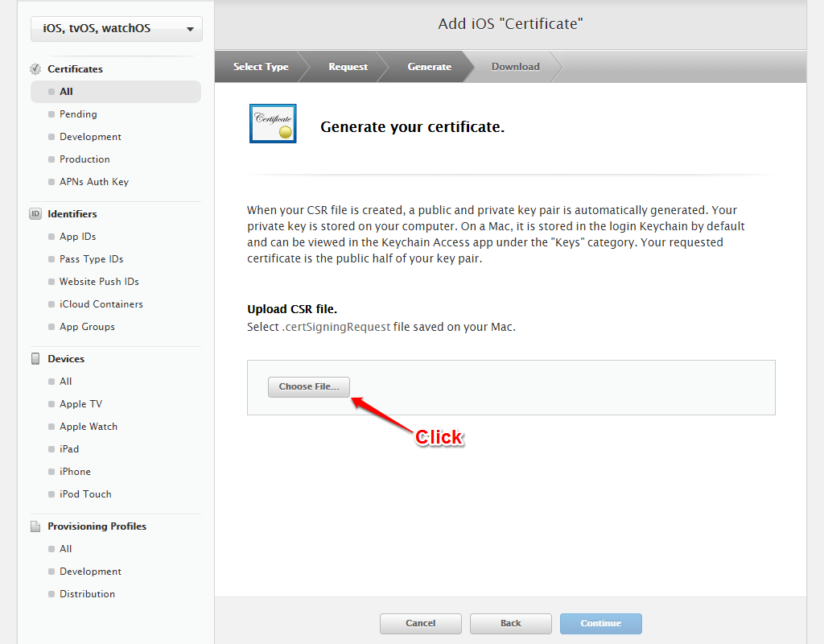Open APNs Auth Key

tap(94, 182)
